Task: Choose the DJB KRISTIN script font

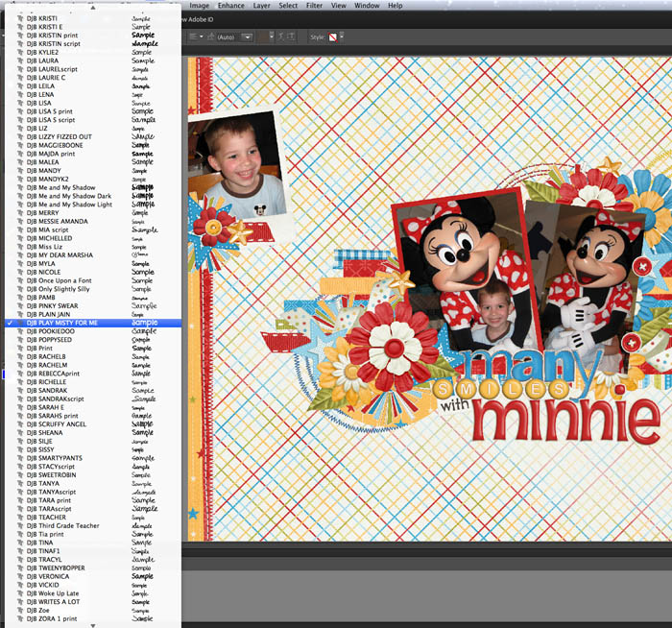Action: click(93, 44)
